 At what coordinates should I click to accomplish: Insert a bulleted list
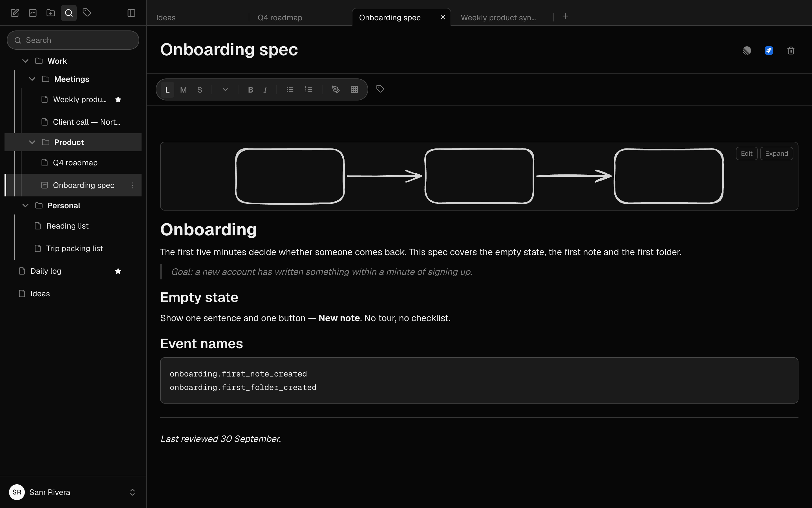pos(290,90)
